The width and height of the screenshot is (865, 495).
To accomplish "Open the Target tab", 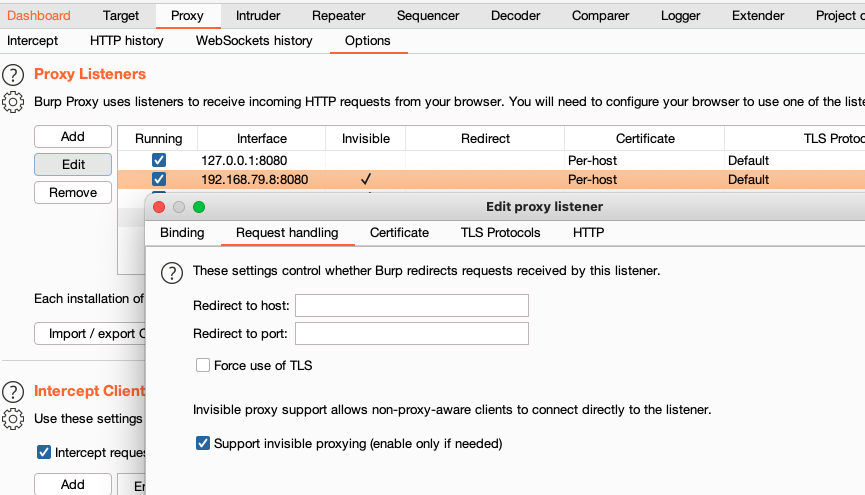I will [x=121, y=15].
